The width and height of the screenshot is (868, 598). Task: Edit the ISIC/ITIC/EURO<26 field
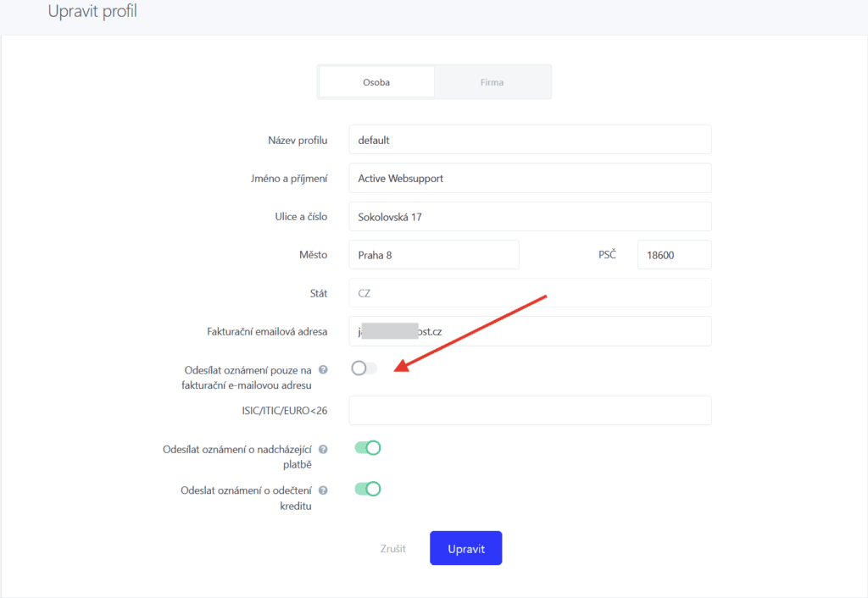(x=531, y=411)
